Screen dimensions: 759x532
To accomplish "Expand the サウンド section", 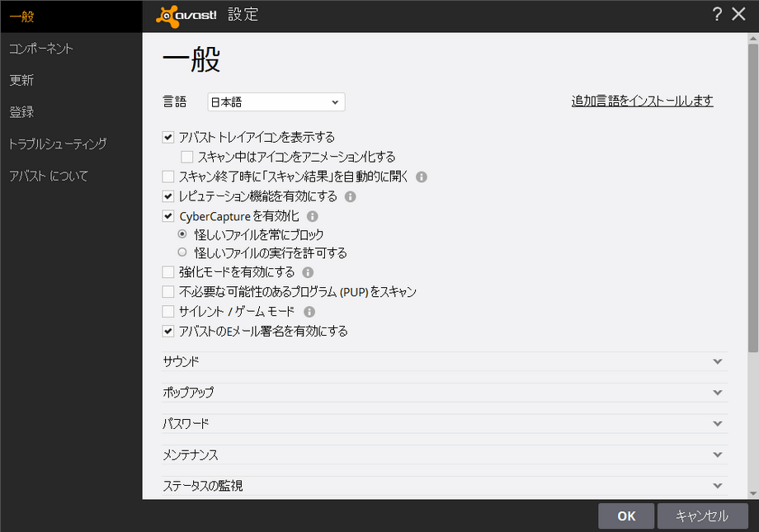I will [x=445, y=361].
